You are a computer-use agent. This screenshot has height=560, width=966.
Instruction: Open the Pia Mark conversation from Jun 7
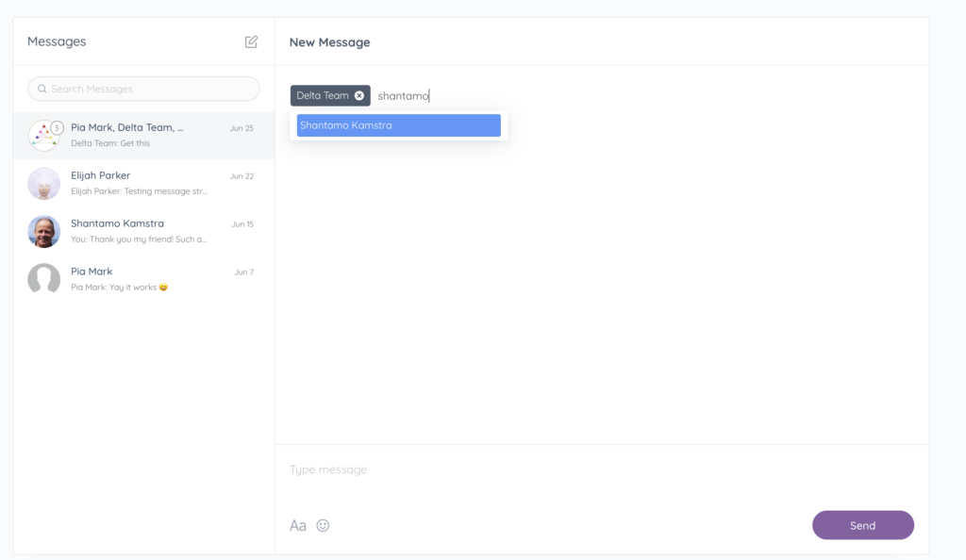[143, 279]
